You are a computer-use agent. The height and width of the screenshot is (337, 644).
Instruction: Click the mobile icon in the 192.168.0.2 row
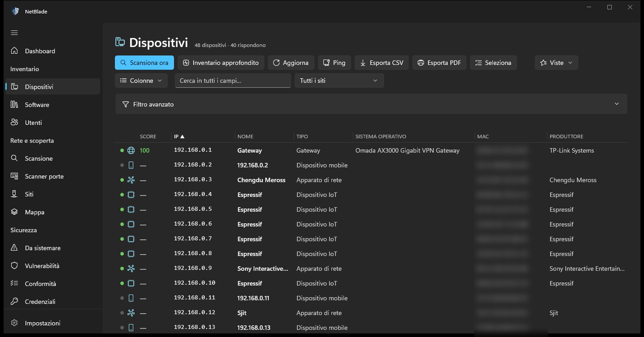[x=131, y=165]
